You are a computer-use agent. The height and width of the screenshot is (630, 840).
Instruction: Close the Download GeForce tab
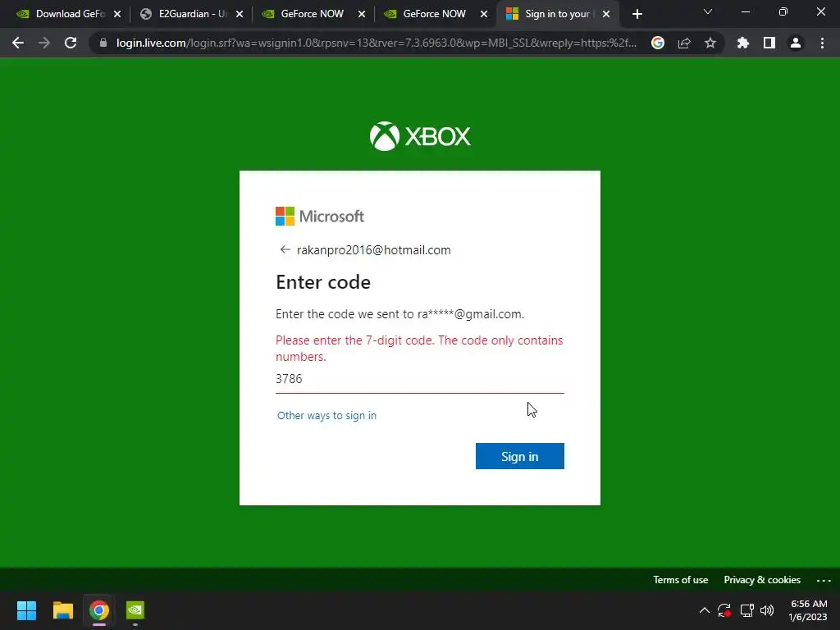[x=117, y=14]
